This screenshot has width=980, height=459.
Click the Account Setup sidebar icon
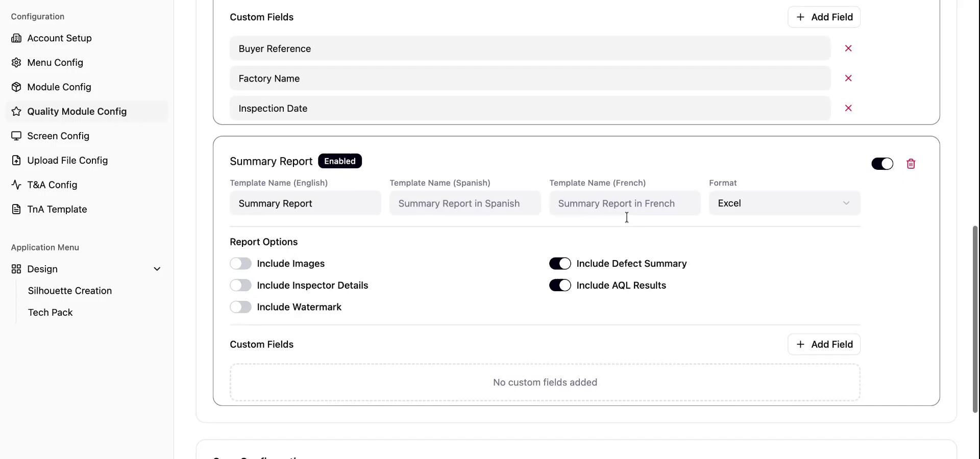click(16, 38)
